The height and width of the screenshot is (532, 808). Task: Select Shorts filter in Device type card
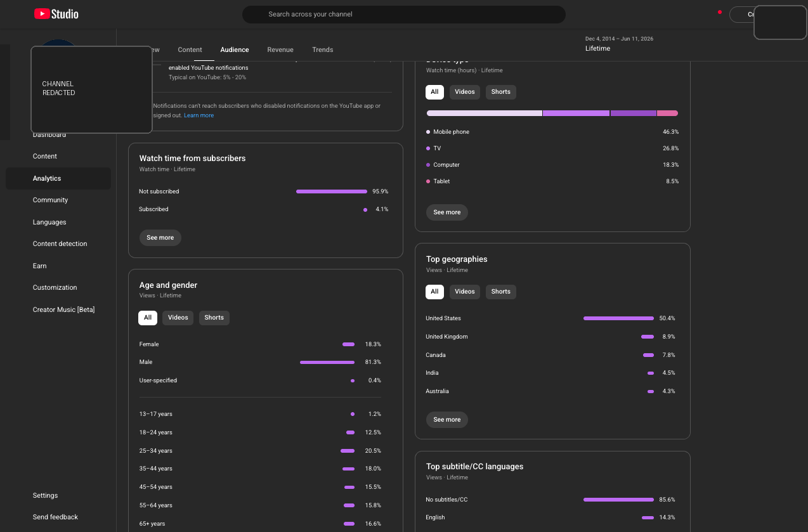pyautogui.click(x=500, y=92)
